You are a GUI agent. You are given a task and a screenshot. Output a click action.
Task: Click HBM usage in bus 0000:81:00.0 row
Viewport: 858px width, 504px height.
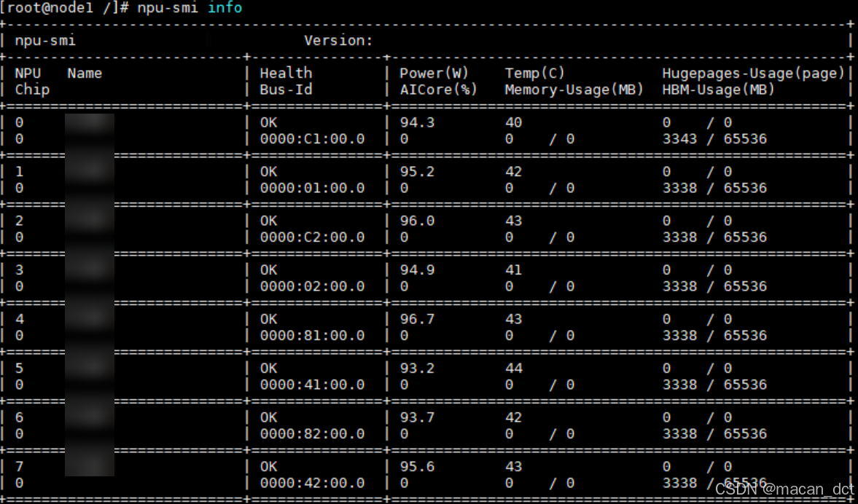(x=714, y=336)
